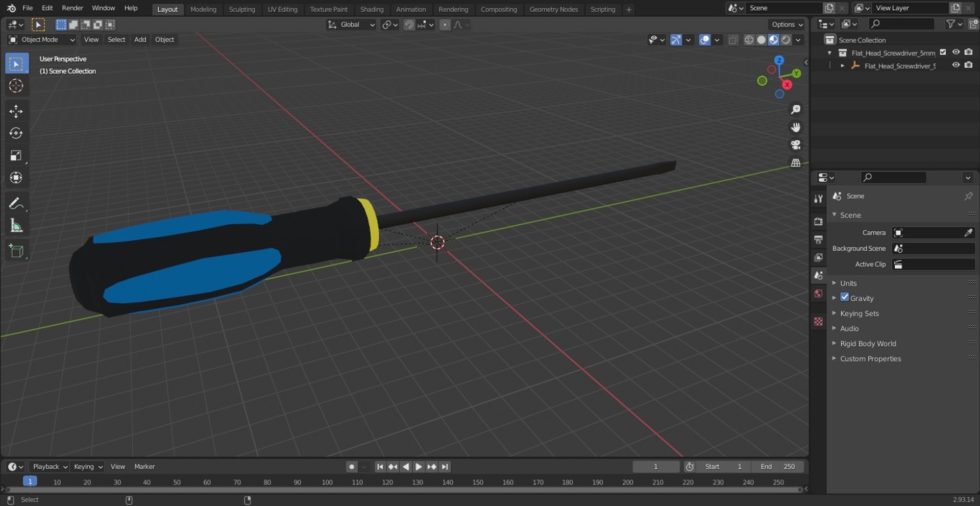Select the Measure tool
980x506 pixels.
[16, 226]
